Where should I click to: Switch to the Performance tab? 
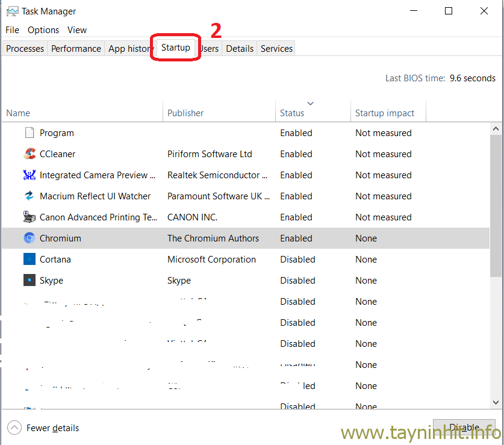coord(76,49)
